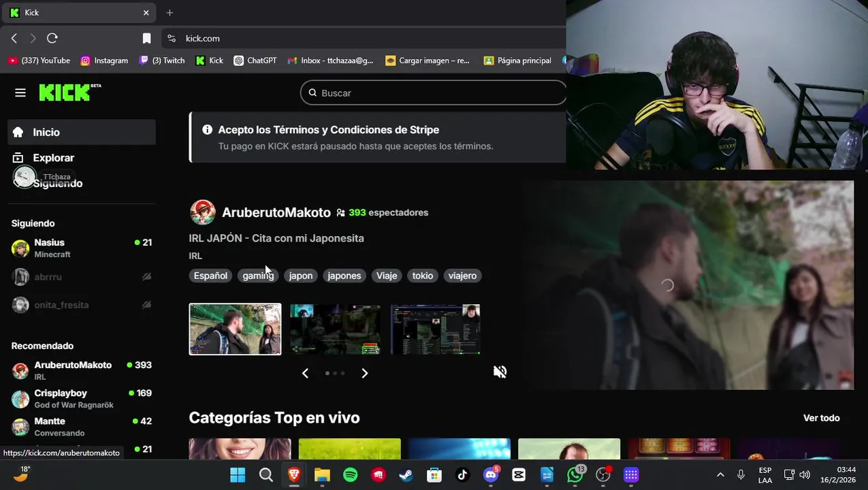Open onita_fresita channel in sidebar

point(82,305)
